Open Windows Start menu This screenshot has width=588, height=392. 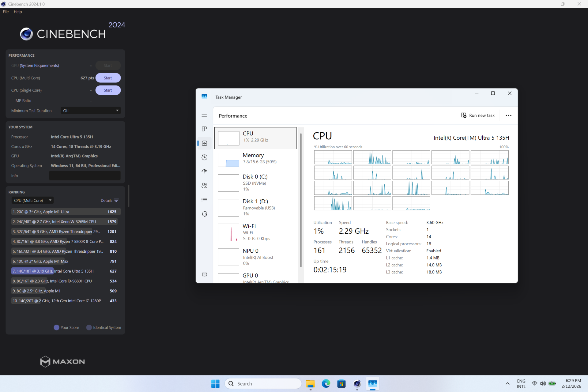click(215, 383)
